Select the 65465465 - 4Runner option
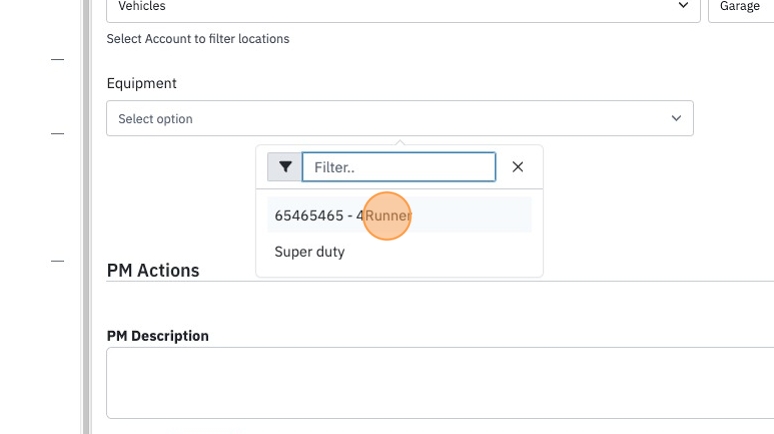774x434 pixels. 399,215
